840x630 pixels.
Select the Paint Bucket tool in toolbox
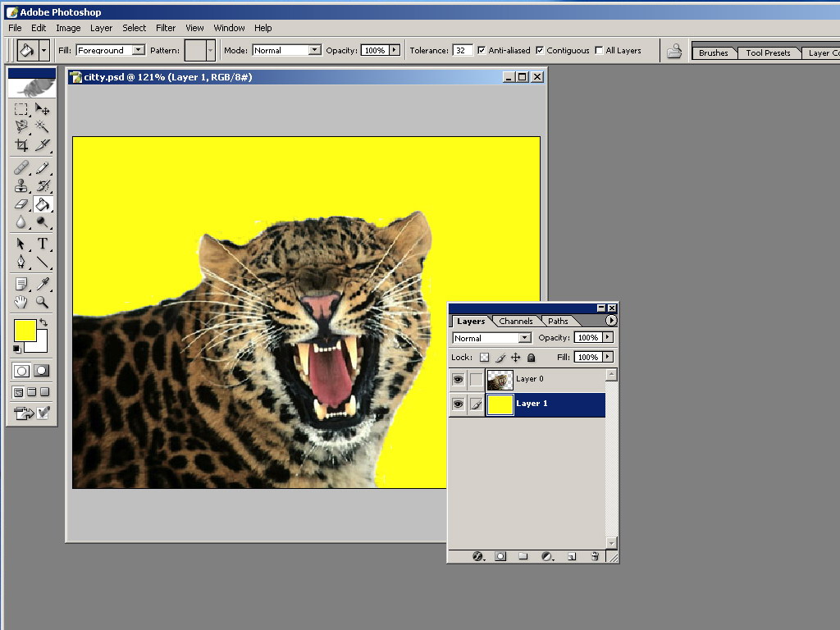[x=42, y=203]
